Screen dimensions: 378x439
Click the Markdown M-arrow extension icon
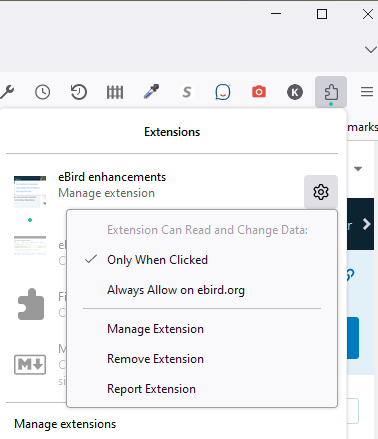point(30,364)
